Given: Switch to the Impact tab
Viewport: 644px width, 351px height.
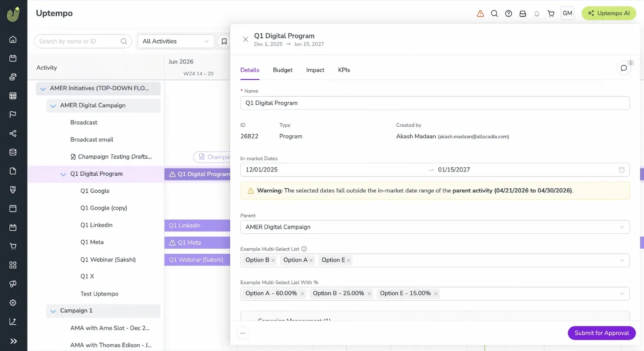Looking at the screenshot, I should [315, 70].
